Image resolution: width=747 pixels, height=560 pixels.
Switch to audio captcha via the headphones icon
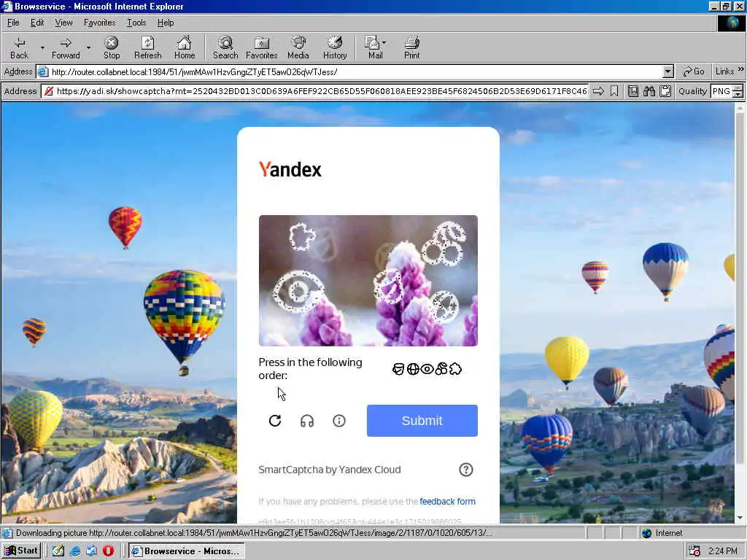307,421
